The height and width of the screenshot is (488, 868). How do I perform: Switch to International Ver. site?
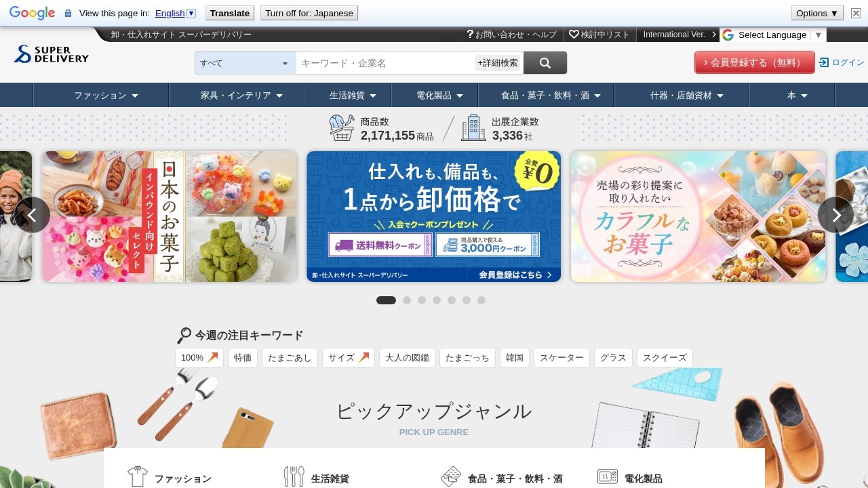(679, 35)
